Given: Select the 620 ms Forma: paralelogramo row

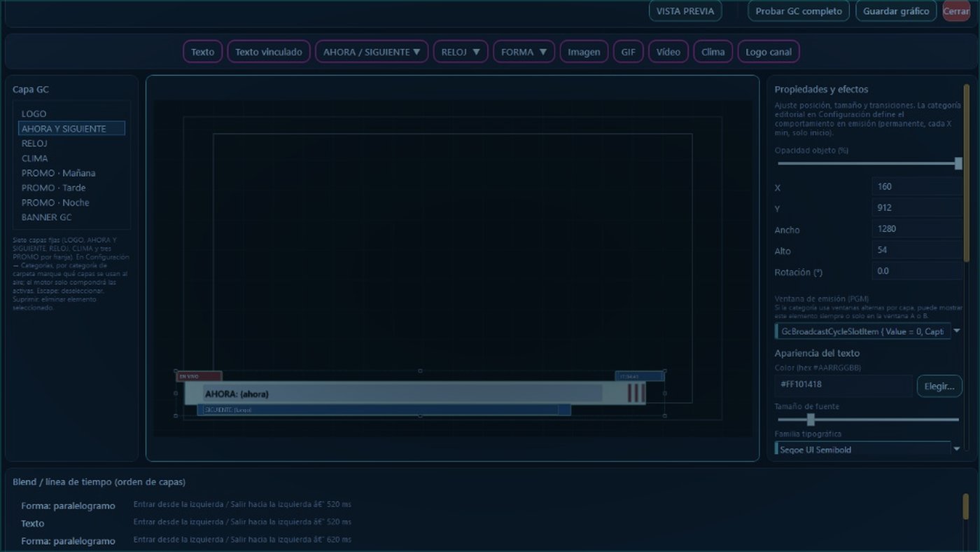Looking at the screenshot, I should coord(68,541).
